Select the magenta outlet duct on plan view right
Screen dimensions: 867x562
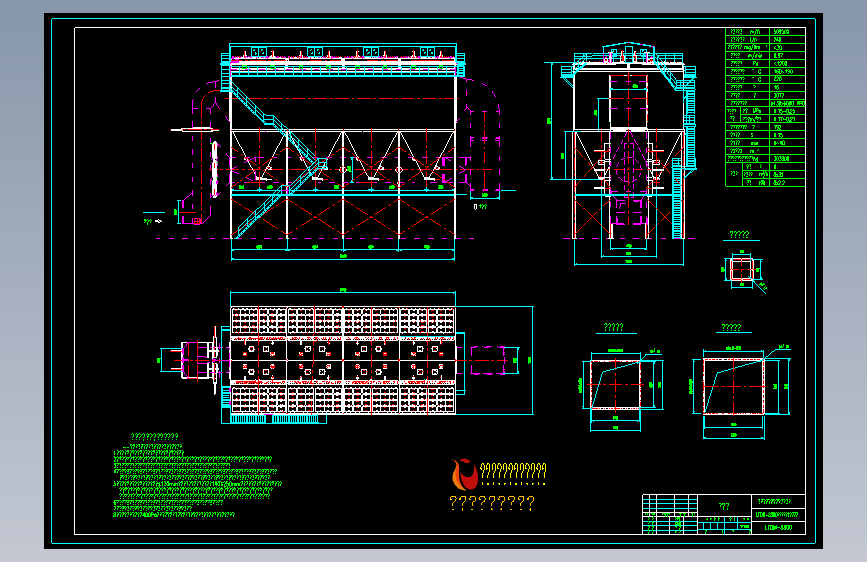(x=488, y=361)
